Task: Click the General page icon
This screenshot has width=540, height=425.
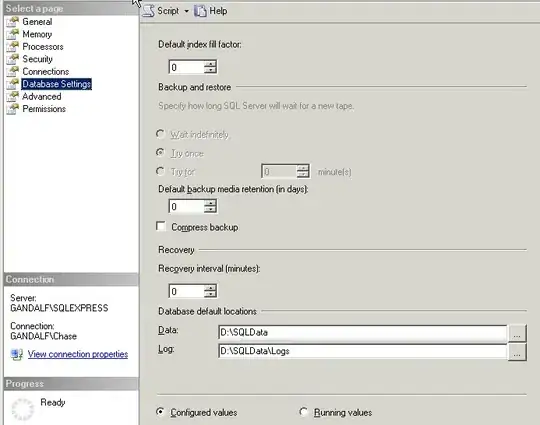Action: click(13, 22)
